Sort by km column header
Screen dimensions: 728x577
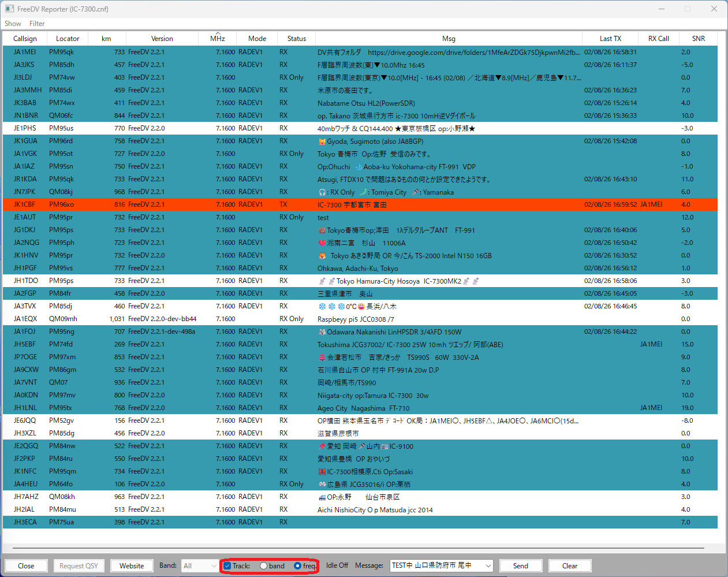point(106,39)
